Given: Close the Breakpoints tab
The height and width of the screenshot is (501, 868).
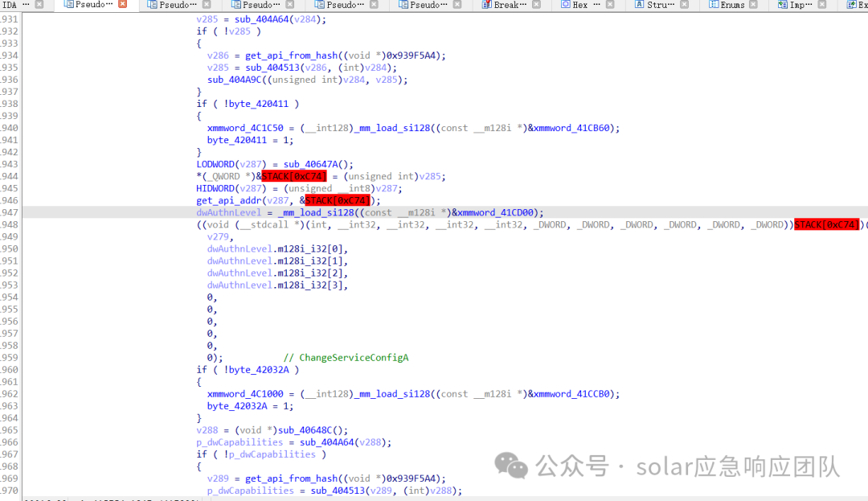Looking at the screenshot, I should pyautogui.click(x=536, y=5).
